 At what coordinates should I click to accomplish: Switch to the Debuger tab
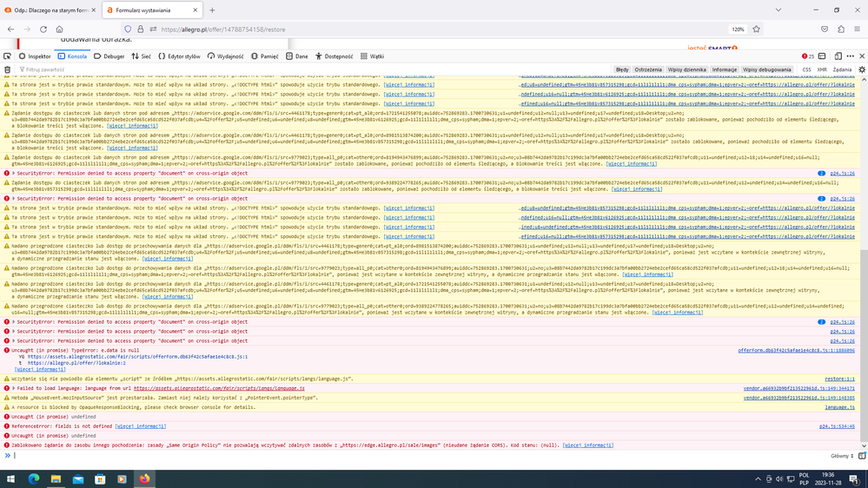pos(109,56)
